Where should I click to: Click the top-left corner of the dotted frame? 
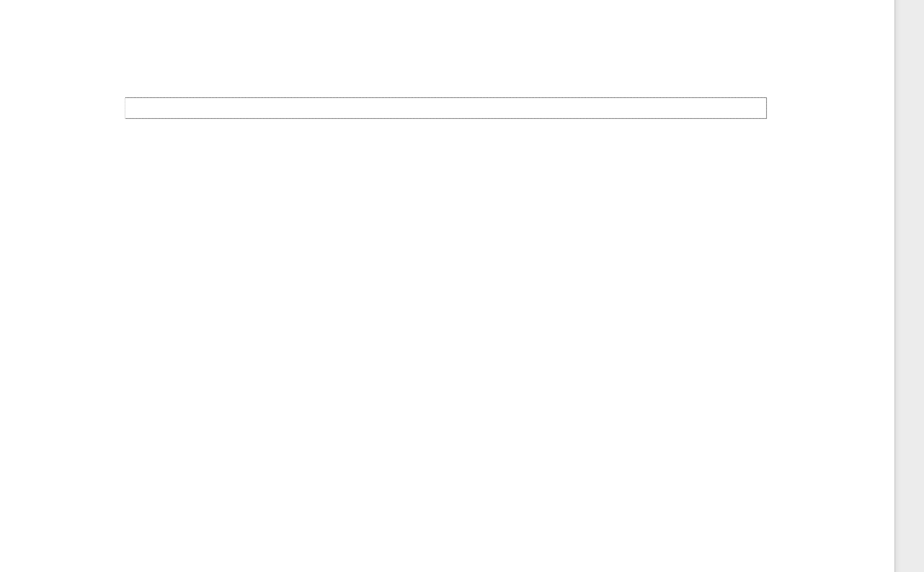[x=125, y=98]
